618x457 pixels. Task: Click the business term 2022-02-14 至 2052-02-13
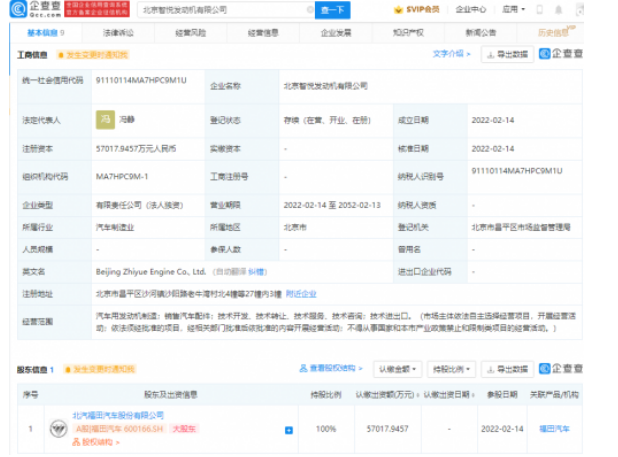[x=332, y=205]
